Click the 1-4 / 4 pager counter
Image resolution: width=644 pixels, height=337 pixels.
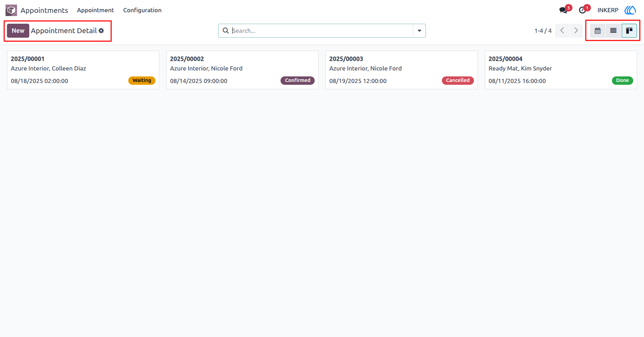543,31
